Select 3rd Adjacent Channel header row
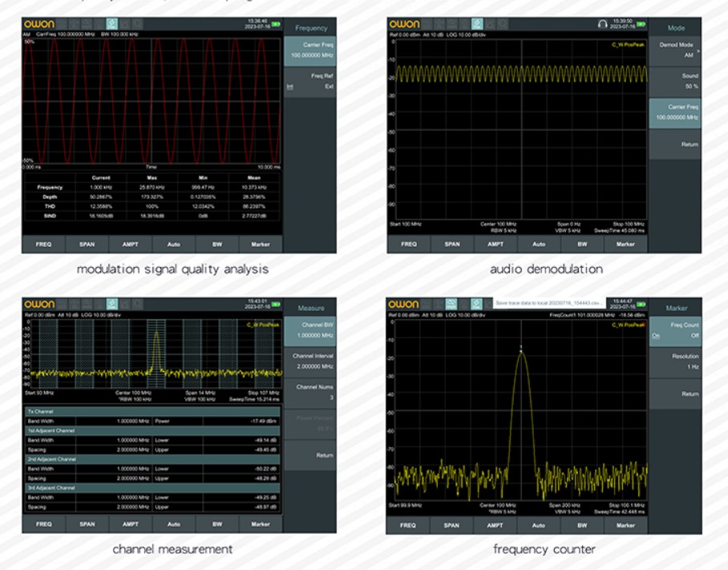This screenshot has width=728, height=570. coord(153,488)
